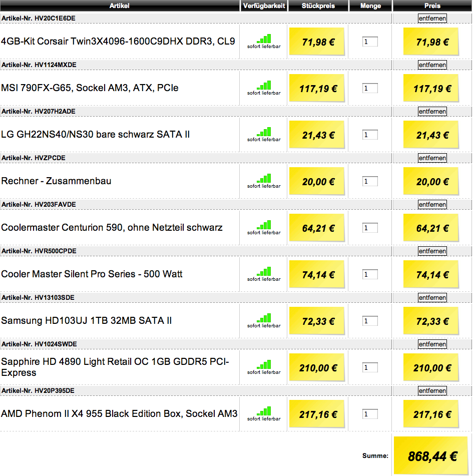The height and width of the screenshot is (476, 473).
Task: Click Preis 217,16 € for AMD Phenom II
Action: [x=431, y=414]
